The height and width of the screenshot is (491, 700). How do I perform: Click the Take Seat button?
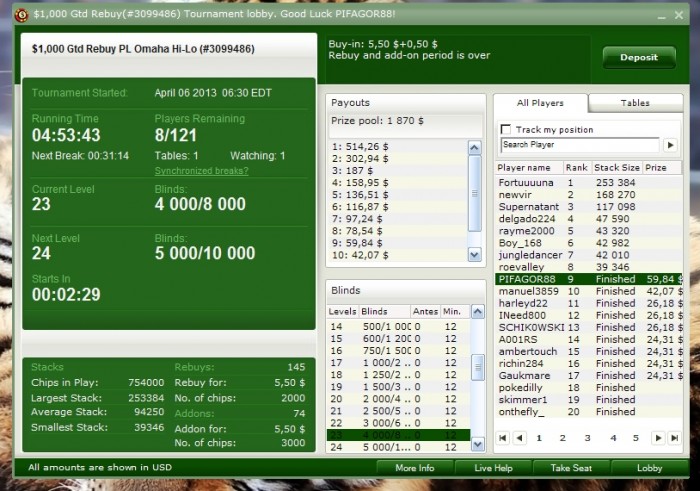[x=571, y=468]
